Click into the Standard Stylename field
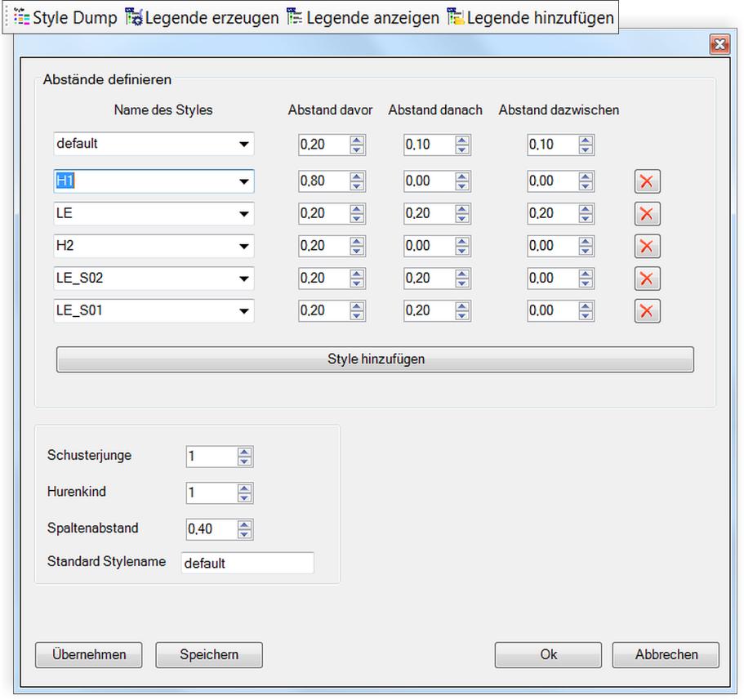The width and height of the screenshot is (744, 700). (247, 563)
